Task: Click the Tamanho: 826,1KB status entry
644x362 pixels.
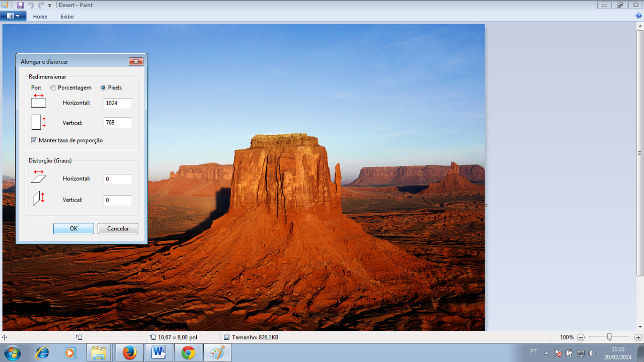Action: pyautogui.click(x=255, y=337)
